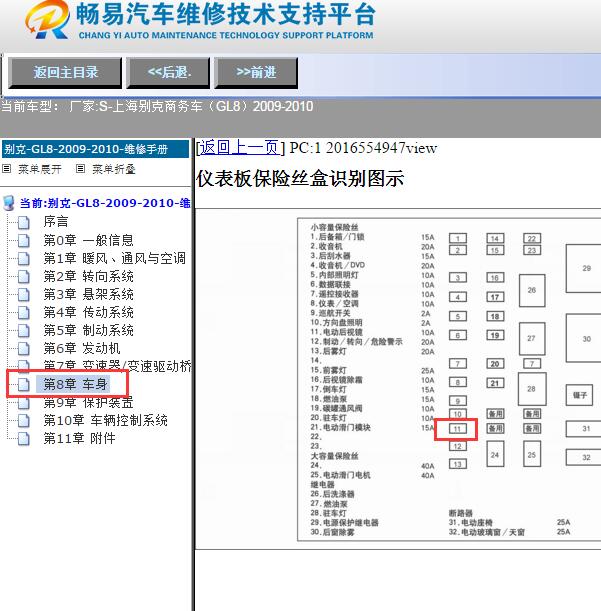
Task: Open 第10章 车辆控制系统
Action: pyautogui.click(x=106, y=420)
